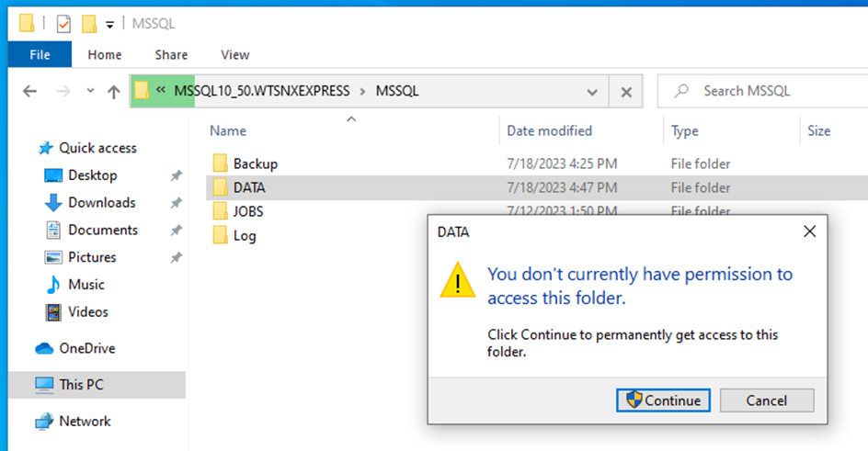868x451 pixels.
Task: Open the File menu tab
Action: (40, 55)
